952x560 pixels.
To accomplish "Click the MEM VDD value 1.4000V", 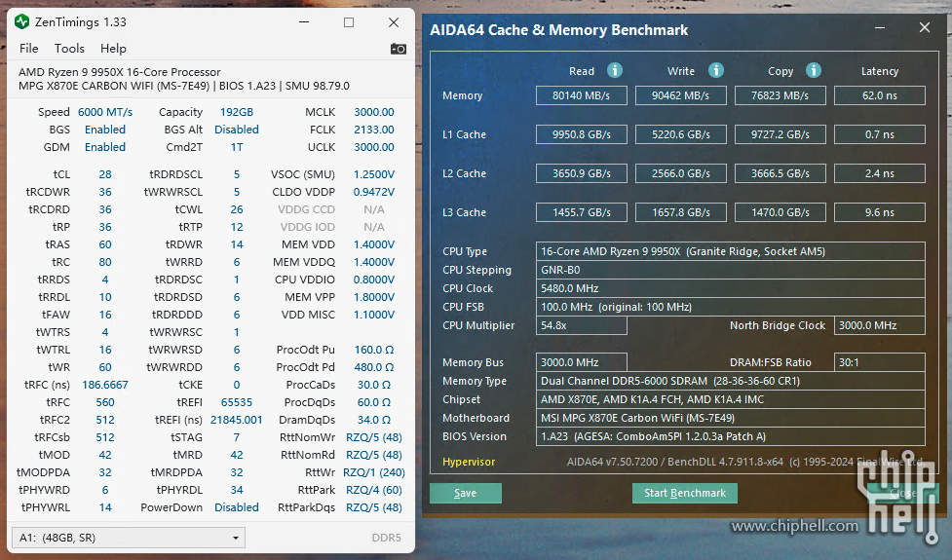I will [x=374, y=244].
